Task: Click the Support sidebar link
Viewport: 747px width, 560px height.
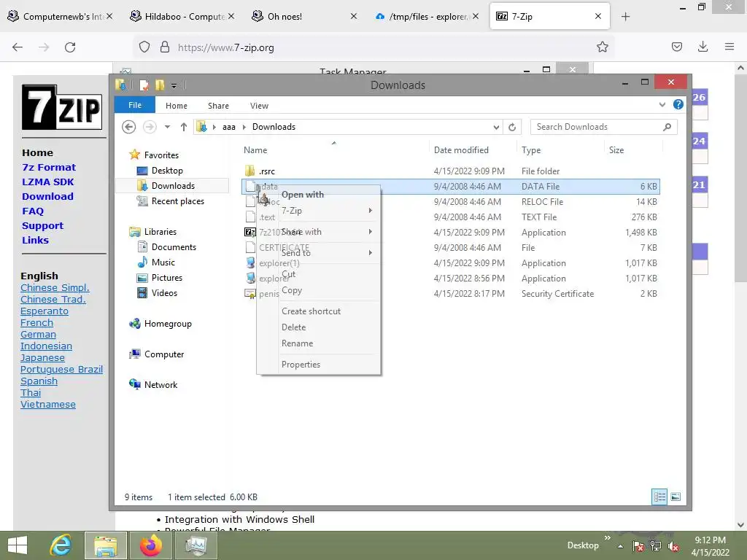Action: point(42,226)
